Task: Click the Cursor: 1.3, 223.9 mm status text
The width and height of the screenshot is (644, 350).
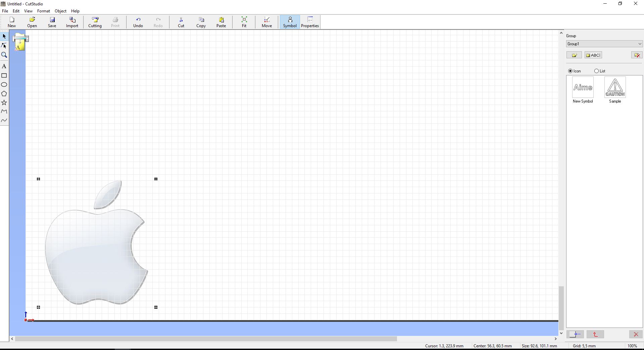Action: (x=444, y=346)
